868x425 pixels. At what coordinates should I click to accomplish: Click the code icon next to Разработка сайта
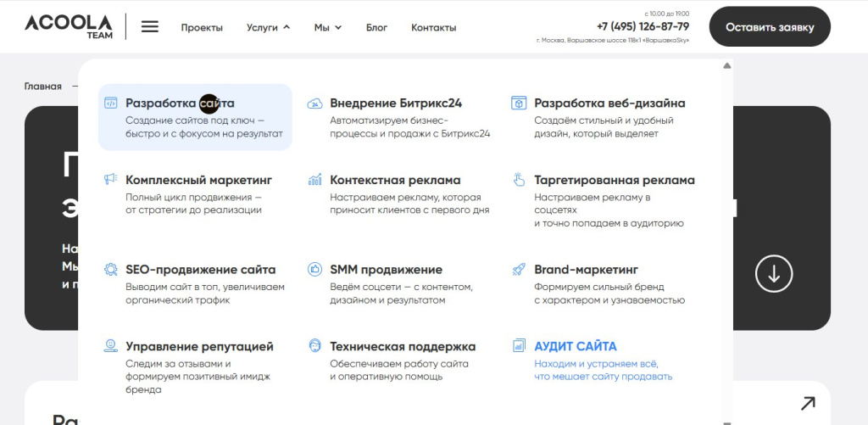pos(111,103)
